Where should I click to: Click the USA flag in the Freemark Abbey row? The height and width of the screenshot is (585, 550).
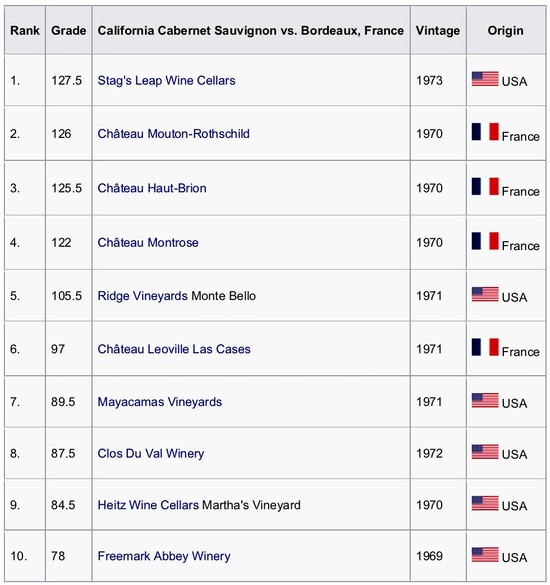click(x=485, y=554)
